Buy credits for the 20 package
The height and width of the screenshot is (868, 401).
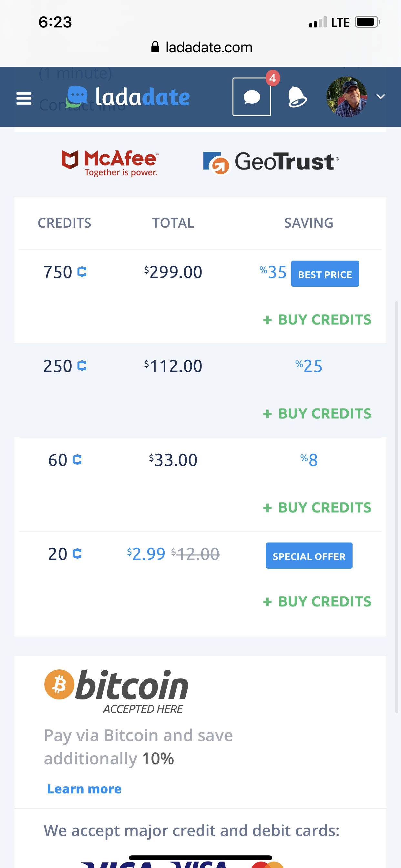317,602
